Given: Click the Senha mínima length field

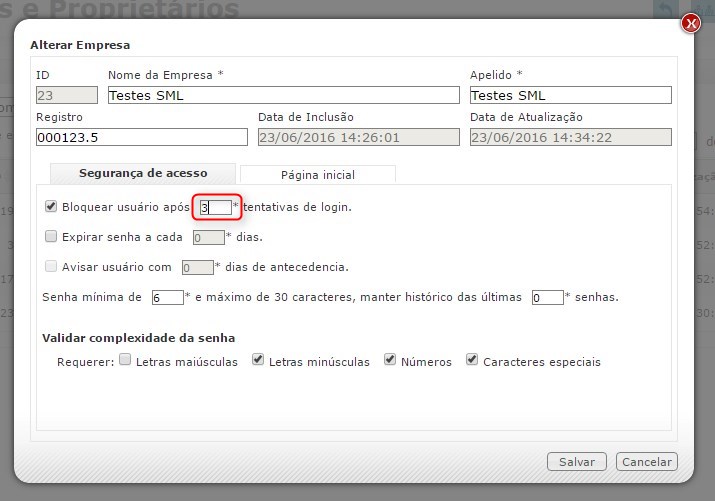Looking at the screenshot, I should 168,297.
